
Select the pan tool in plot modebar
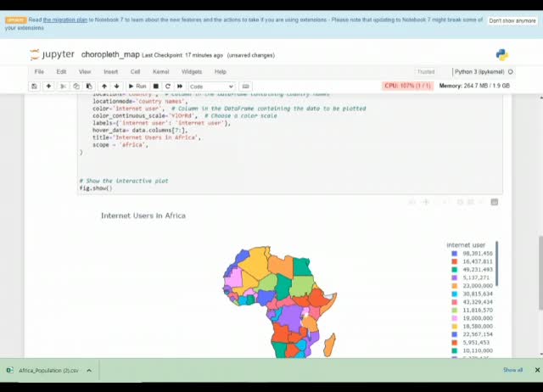(426, 202)
